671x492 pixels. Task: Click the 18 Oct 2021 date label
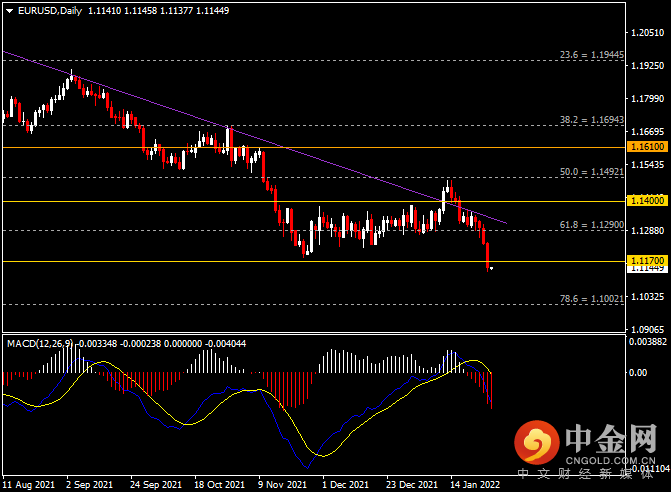point(219,485)
